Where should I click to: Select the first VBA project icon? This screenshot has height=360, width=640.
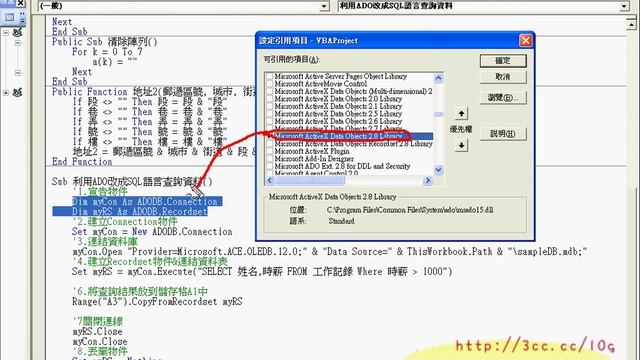point(17,32)
